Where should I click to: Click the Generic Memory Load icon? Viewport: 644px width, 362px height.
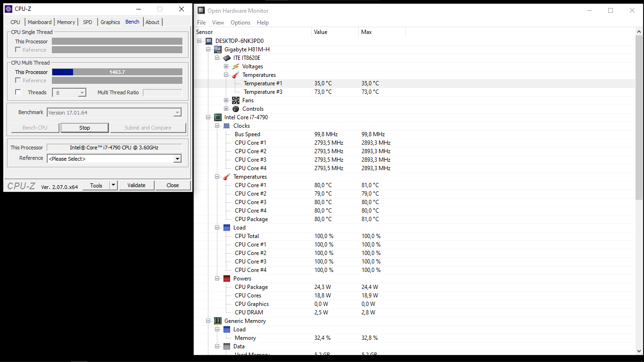pyautogui.click(x=227, y=329)
